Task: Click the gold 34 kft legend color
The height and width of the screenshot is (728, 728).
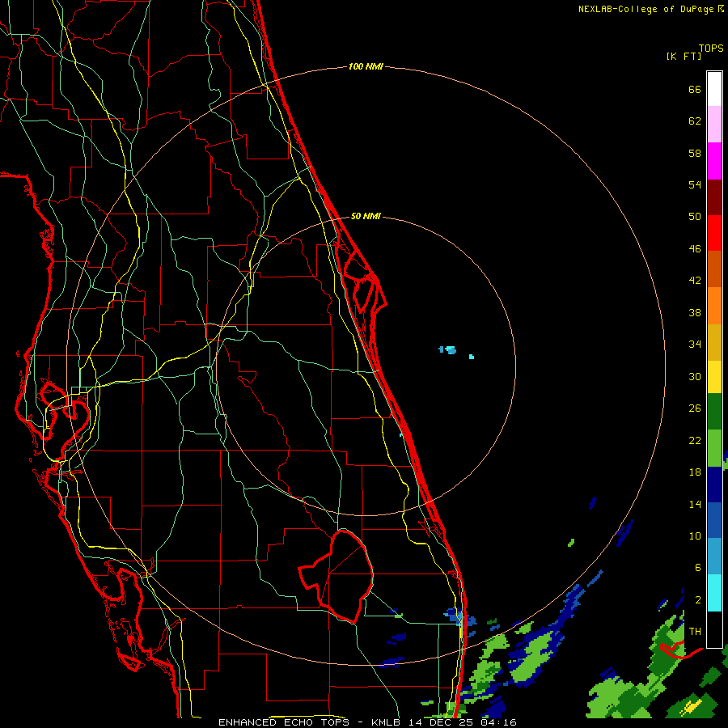Action: [714, 342]
